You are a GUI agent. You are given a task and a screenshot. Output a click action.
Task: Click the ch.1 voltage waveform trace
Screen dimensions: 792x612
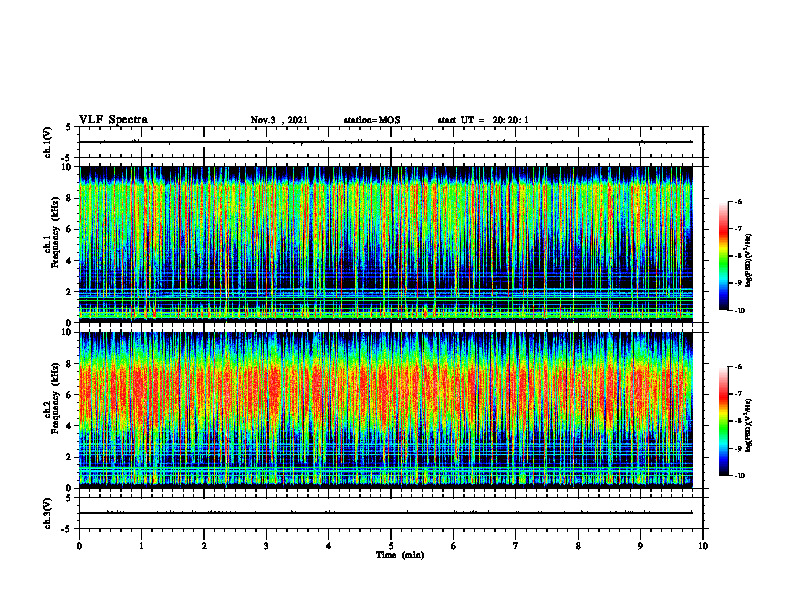point(386,142)
